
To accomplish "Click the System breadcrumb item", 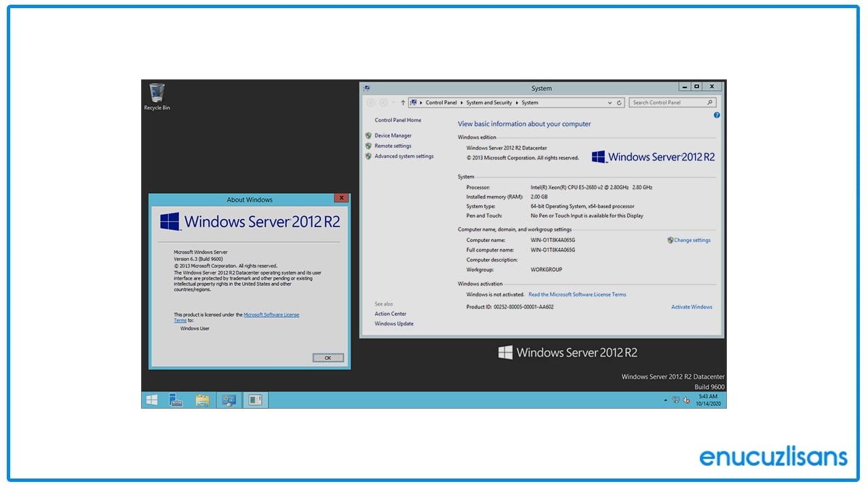I will tap(530, 103).
